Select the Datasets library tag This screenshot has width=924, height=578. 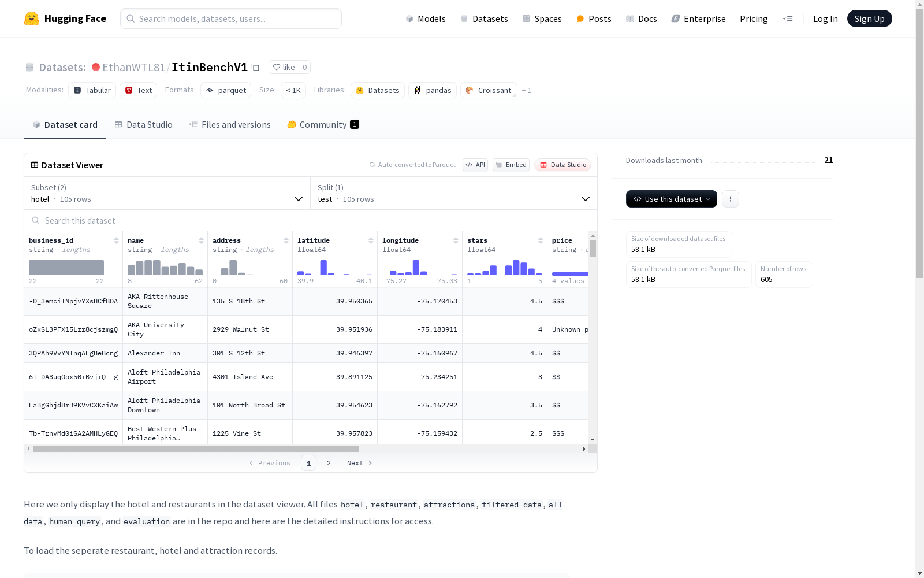pos(378,90)
